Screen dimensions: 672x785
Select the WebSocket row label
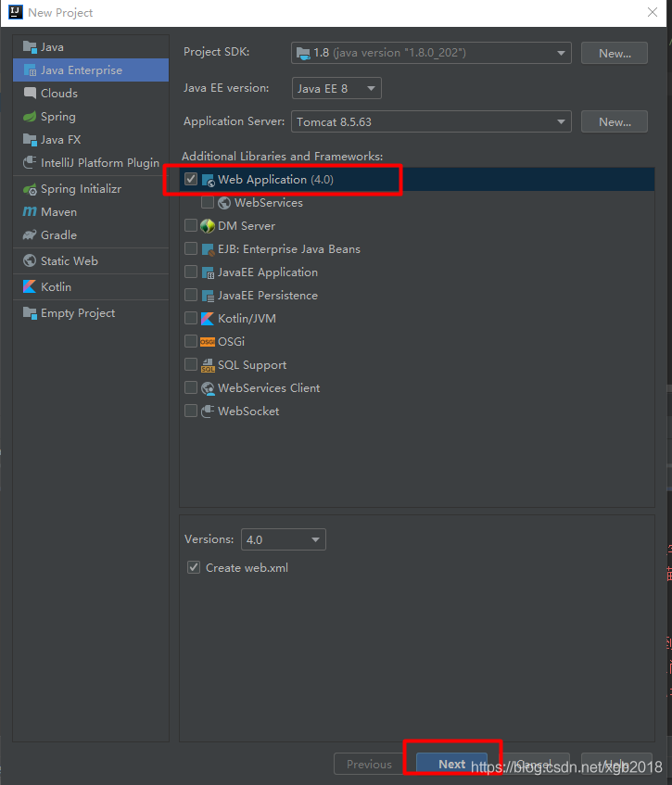(x=248, y=411)
